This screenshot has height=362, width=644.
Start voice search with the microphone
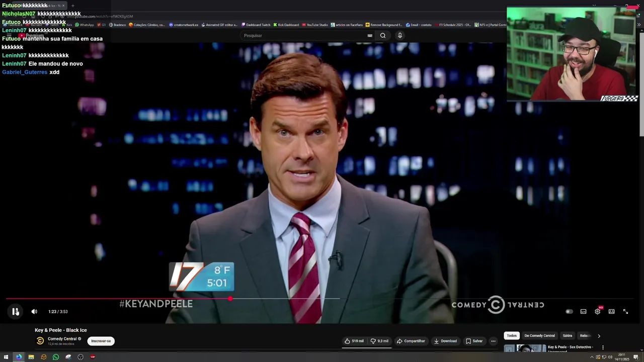click(x=400, y=36)
